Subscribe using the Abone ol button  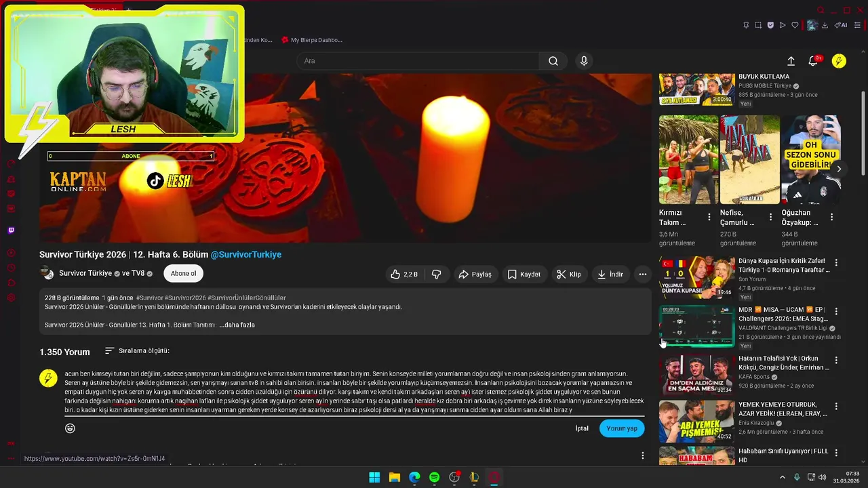tap(183, 274)
